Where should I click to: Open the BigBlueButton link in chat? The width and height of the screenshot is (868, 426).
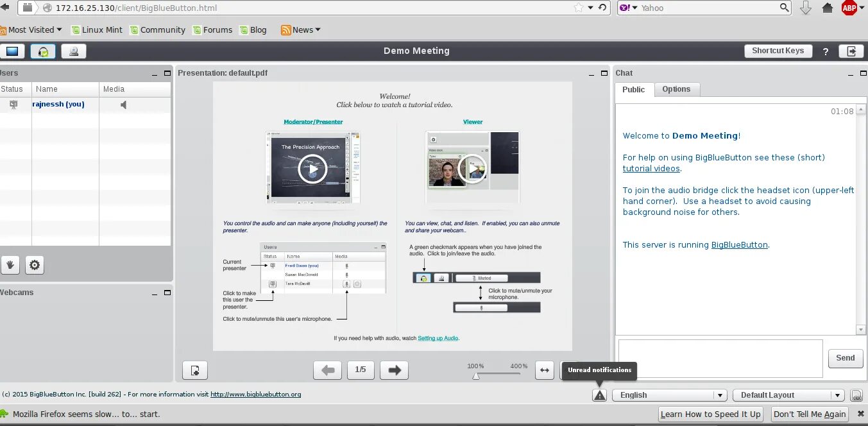point(739,245)
